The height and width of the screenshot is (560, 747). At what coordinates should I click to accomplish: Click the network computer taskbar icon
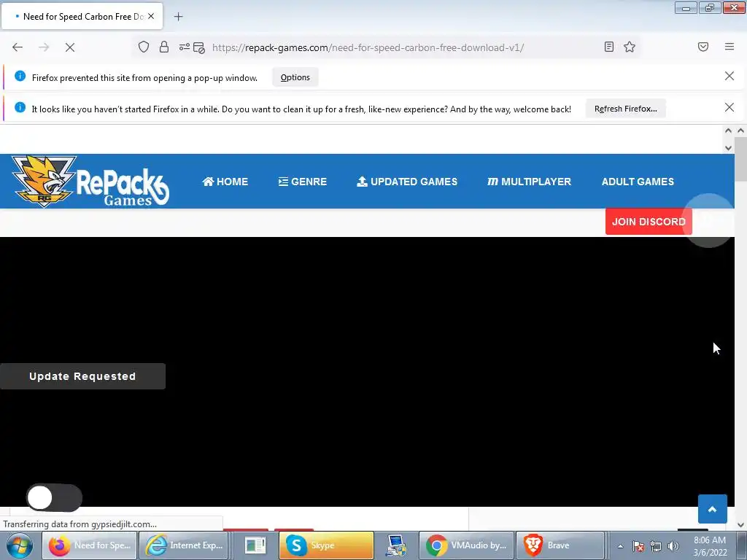pos(396,545)
